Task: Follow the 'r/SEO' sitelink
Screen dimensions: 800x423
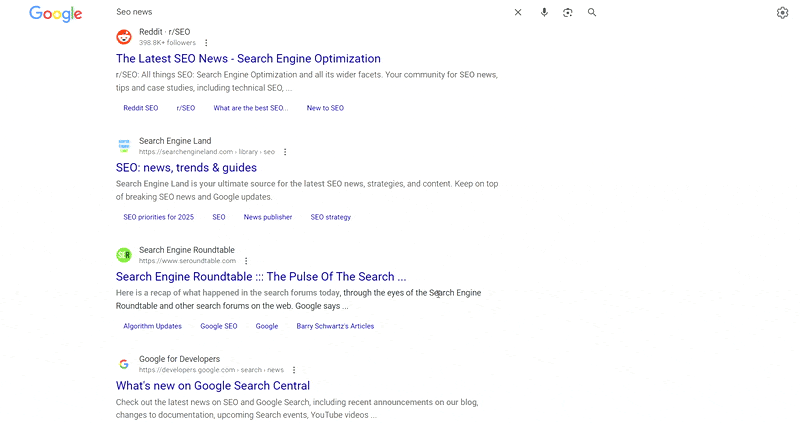Action: (x=186, y=108)
